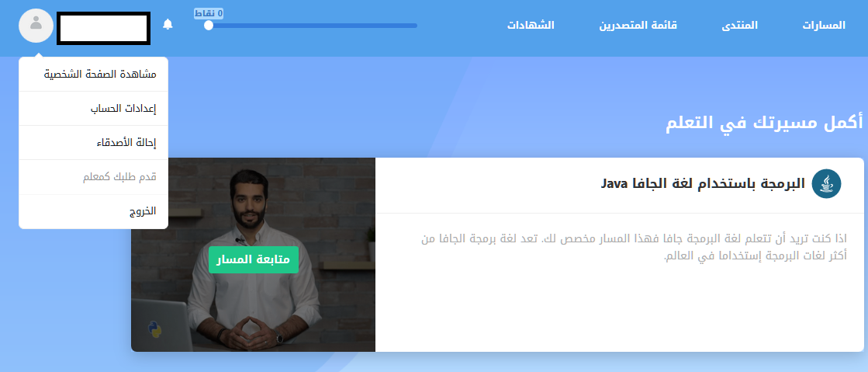
Task: Select إحالة الأصدقاء menu entry
Action: tap(94, 143)
